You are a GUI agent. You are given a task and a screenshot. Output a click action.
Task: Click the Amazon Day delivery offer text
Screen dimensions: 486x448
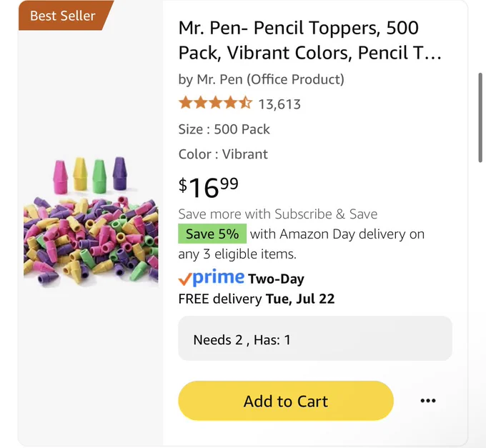tap(302, 244)
